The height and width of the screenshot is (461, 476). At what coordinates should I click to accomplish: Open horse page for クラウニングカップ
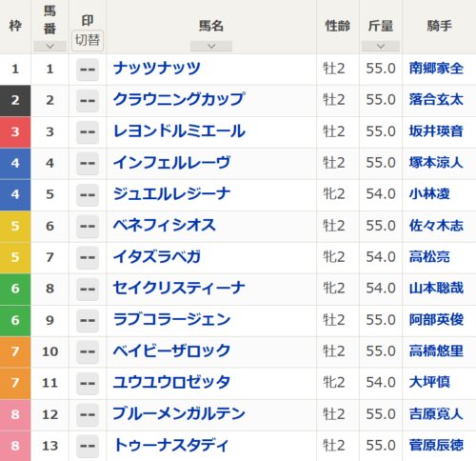[179, 100]
